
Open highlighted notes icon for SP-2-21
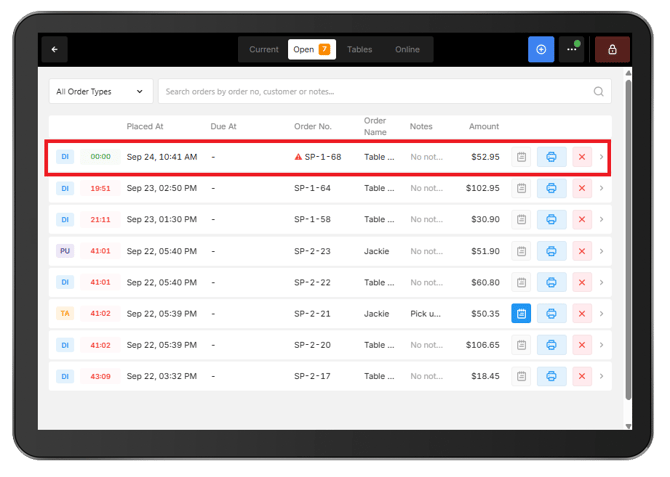[x=521, y=314]
